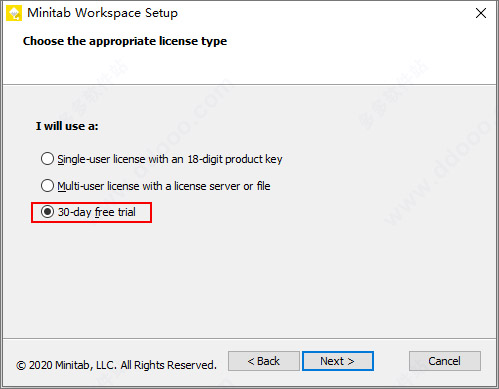Click the '© 2020 Minitab, LLC' copyright text
Viewport: 499px width, 389px height.
click(x=116, y=365)
